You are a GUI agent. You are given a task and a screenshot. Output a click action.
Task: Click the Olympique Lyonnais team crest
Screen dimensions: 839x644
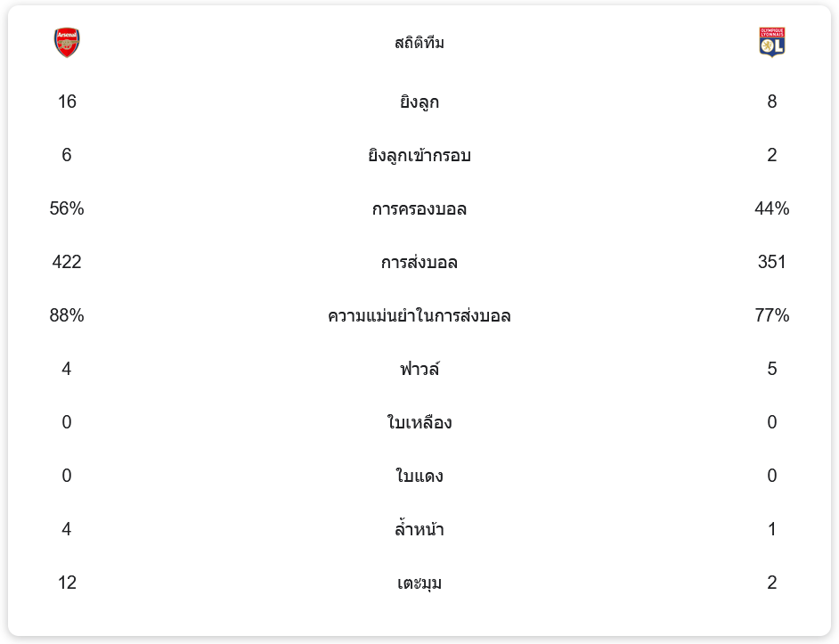(x=771, y=43)
